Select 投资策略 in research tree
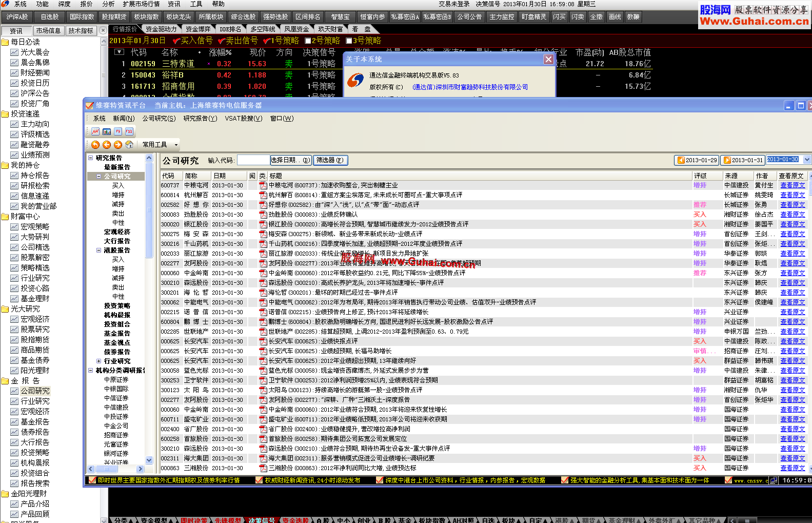Screen dimensions: 812x523 click(117, 306)
